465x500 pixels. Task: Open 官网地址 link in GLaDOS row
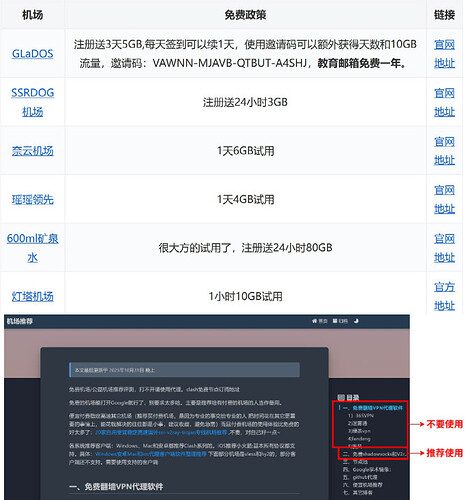(444, 53)
